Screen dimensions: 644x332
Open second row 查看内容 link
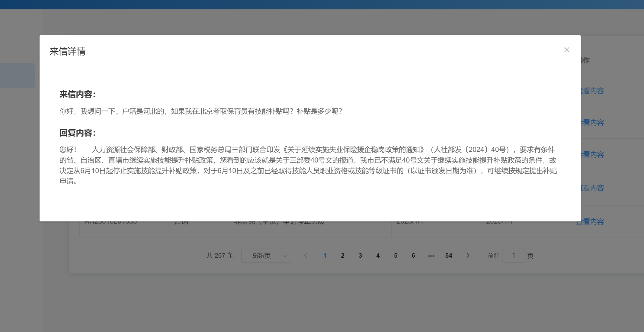click(x=592, y=123)
